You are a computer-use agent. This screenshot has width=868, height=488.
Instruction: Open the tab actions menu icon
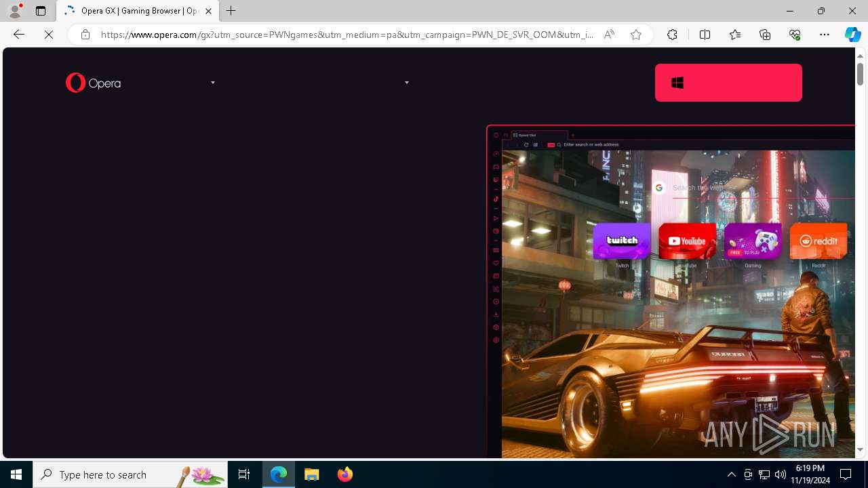tap(41, 11)
